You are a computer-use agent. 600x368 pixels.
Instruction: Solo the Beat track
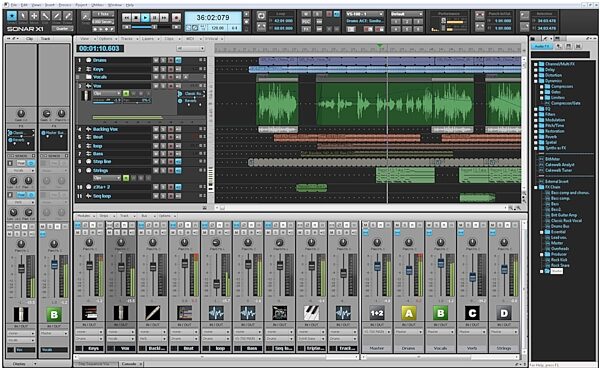point(163,137)
